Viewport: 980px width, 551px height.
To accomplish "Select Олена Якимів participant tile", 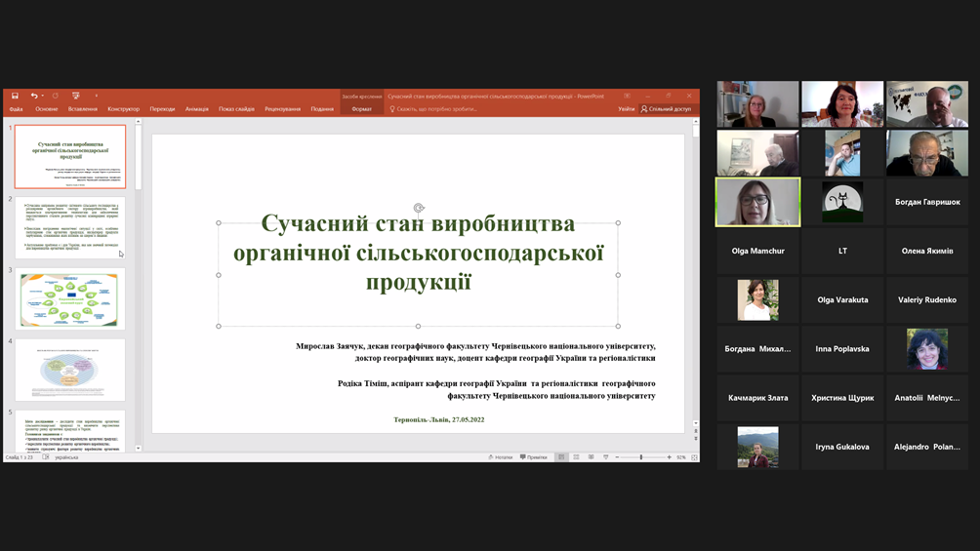I will [x=927, y=251].
